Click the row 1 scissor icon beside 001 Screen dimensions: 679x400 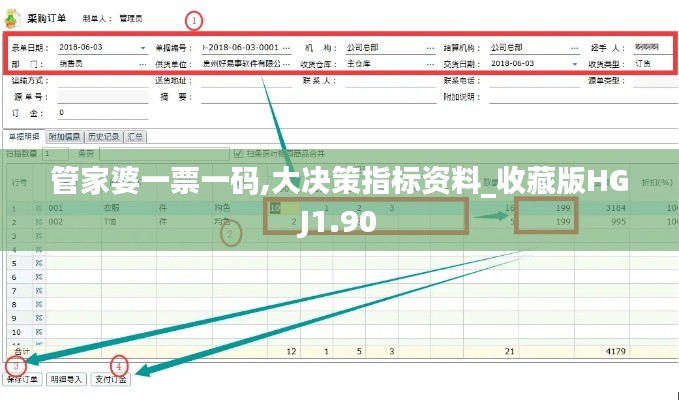39,208
